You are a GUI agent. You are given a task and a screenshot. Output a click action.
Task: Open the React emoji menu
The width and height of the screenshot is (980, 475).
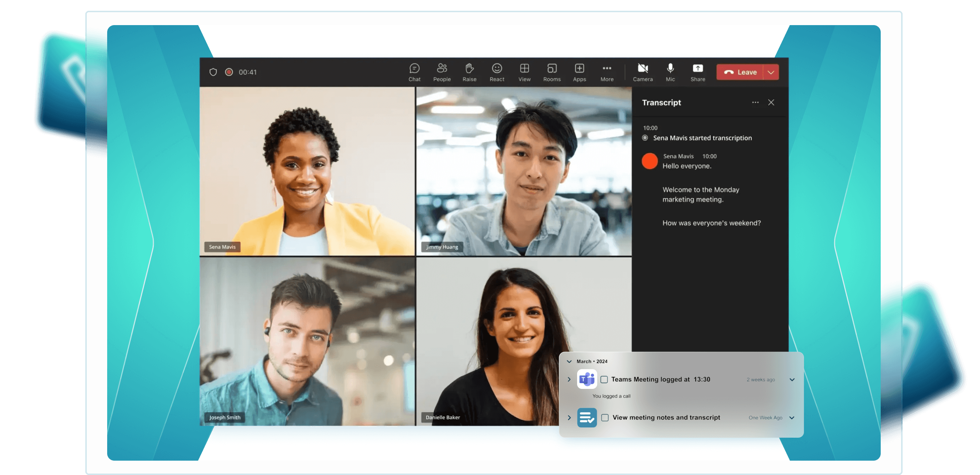click(497, 72)
